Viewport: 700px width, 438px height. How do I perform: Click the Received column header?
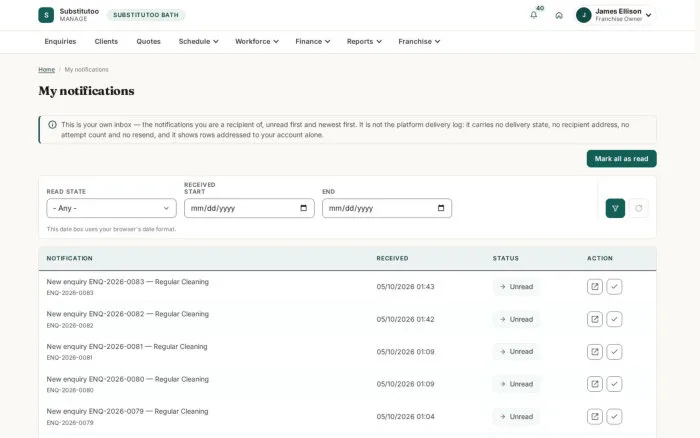point(392,258)
